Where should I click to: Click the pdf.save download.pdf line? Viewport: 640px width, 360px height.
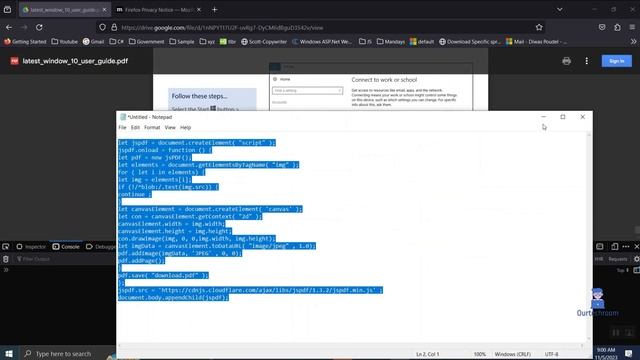click(163, 275)
